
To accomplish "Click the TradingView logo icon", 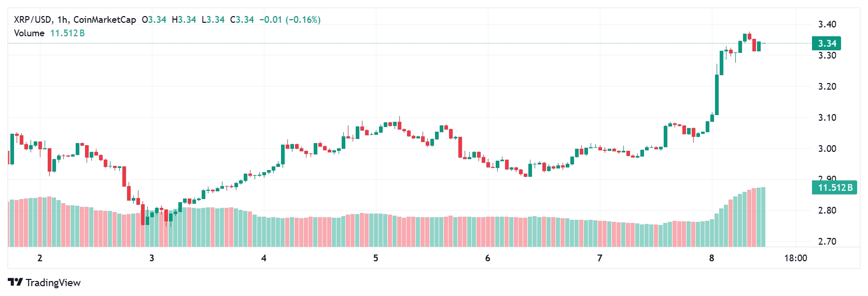I will click(15, 282).
